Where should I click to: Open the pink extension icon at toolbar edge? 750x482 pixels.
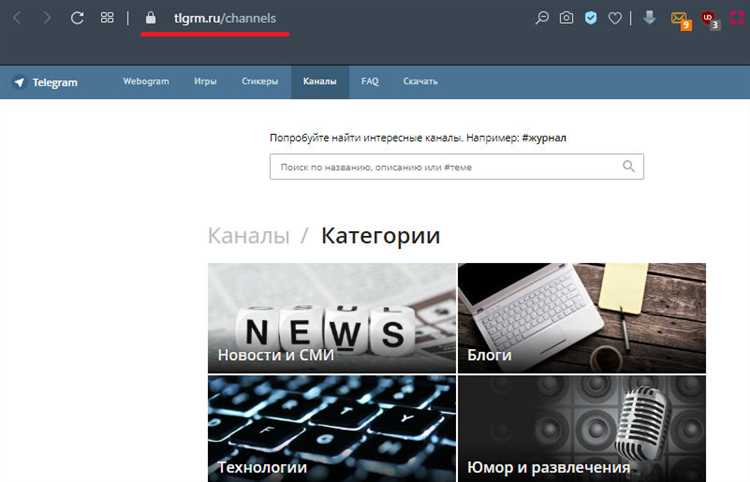click(738, 18)
